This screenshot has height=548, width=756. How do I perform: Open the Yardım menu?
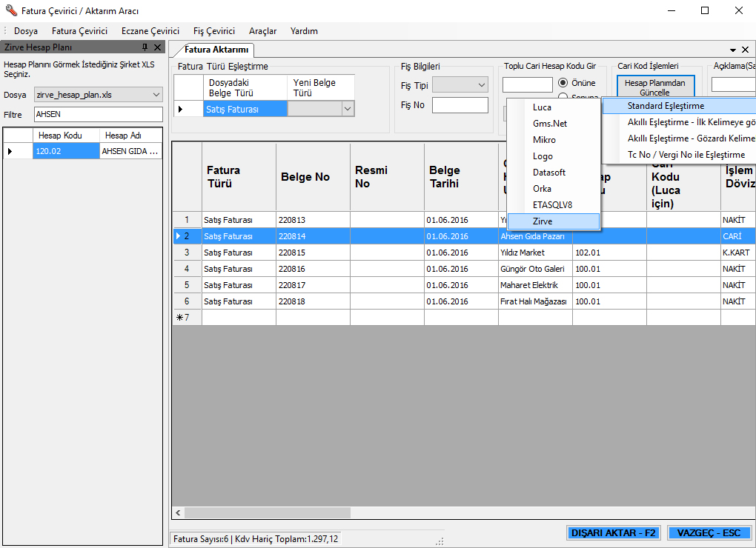(304, 31)
